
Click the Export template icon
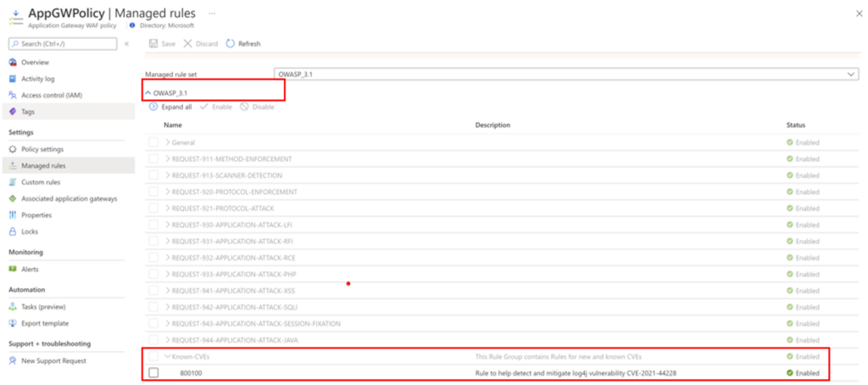tap(13, 323)
